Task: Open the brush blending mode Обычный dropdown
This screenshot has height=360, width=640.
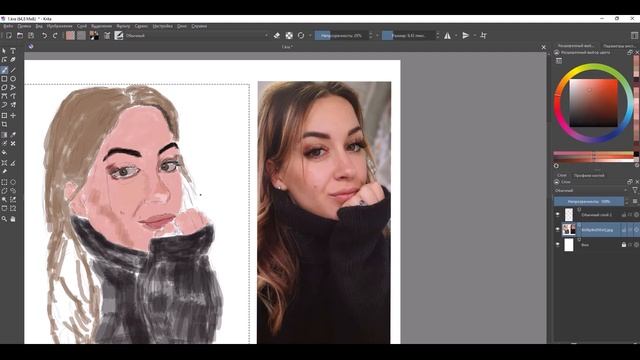Action: pos(196,36)
